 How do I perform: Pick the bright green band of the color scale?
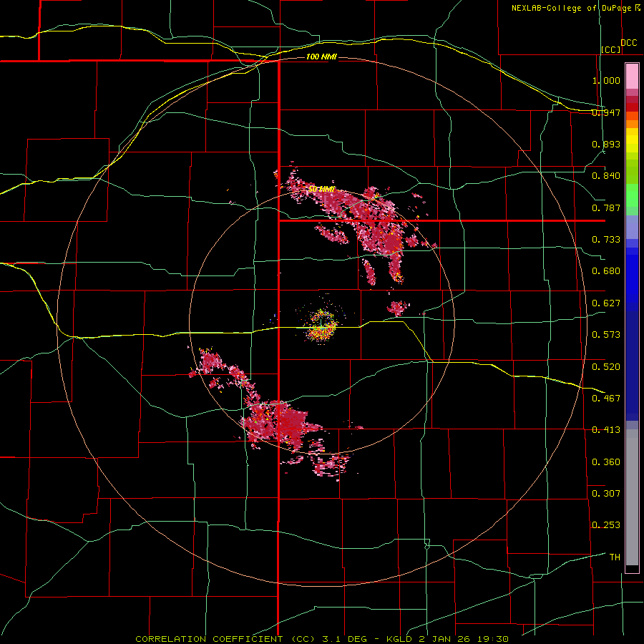[x=632, y=195]
